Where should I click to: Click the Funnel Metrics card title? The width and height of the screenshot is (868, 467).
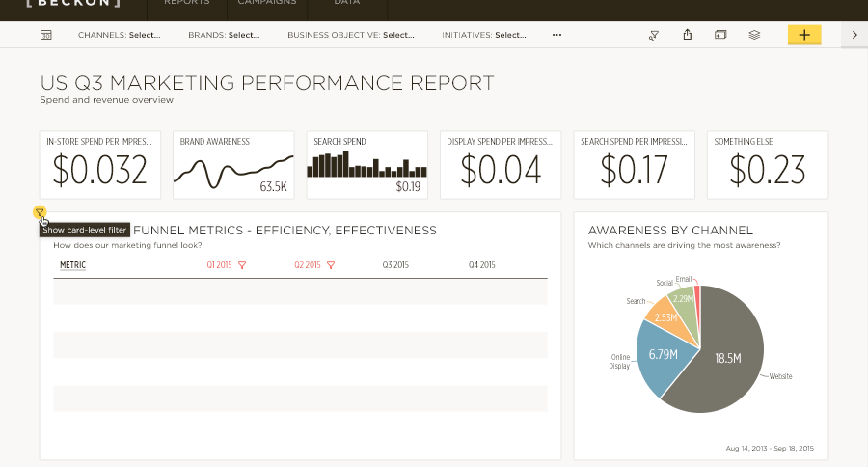285,231
